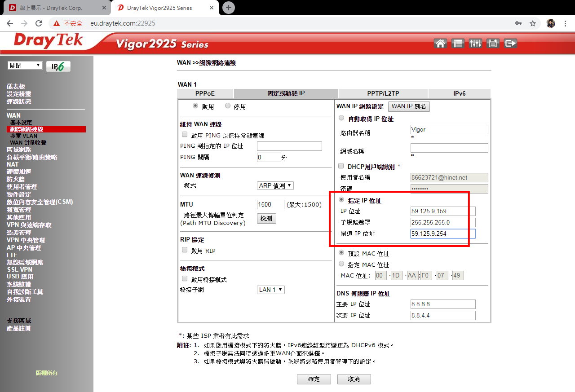The image size is (575, 392).
Task: Switch to the PPPoE tab
Action: [x=205, y=93]
